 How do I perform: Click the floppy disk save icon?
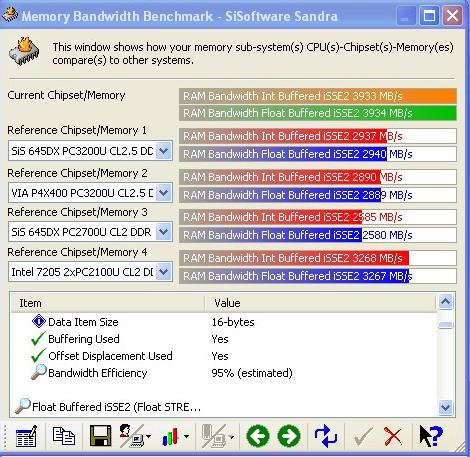pos(100,436)
